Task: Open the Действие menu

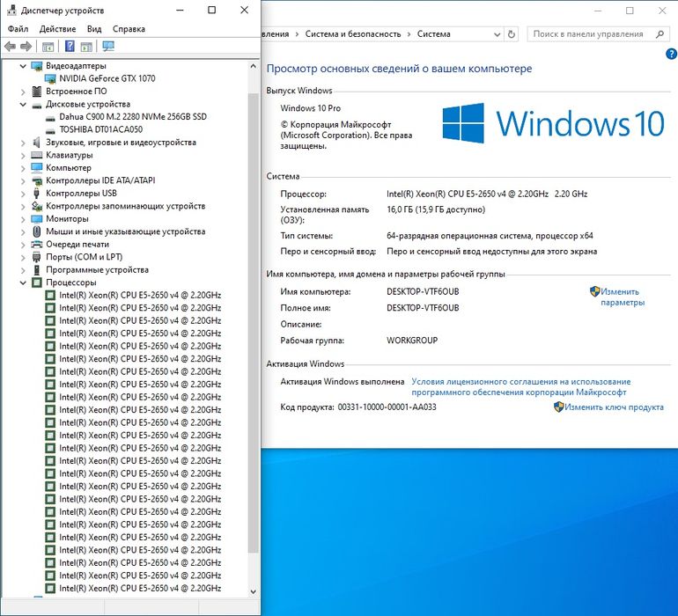Action: coord(57,29)
